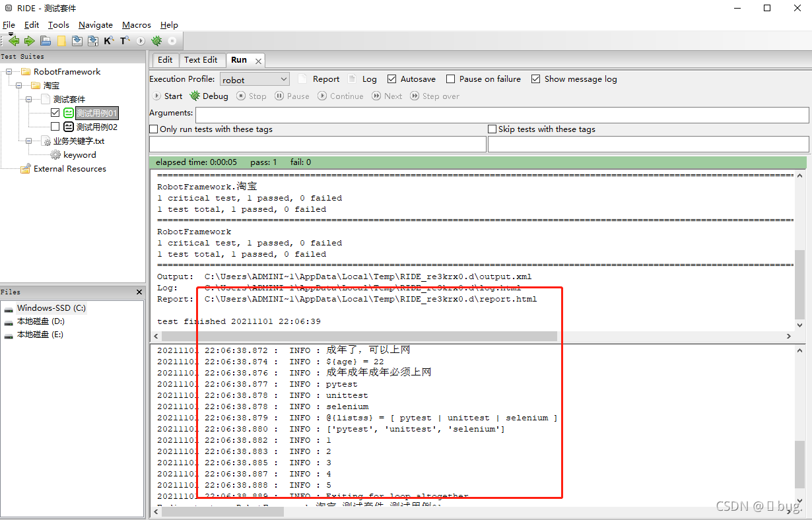The image size is (812, 520).
Task: Go forward with the green right arrow
Action: coord(29,41)
